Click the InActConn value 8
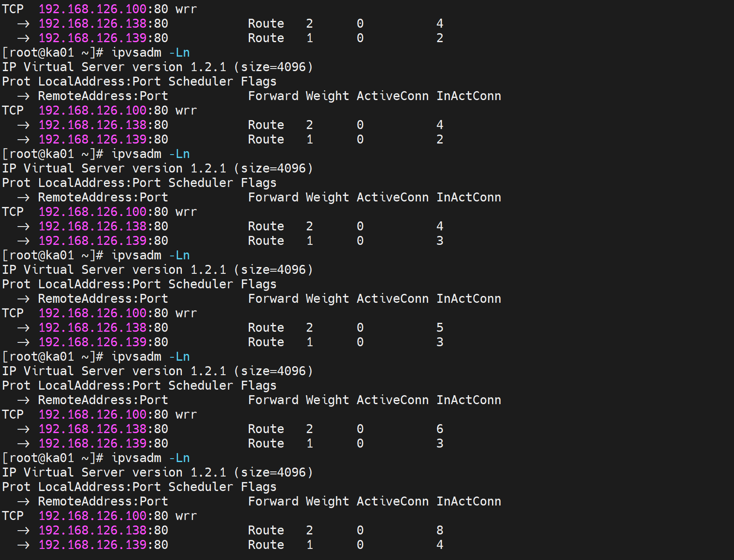The width and height of the screenshot is (734, 560). 440,530
